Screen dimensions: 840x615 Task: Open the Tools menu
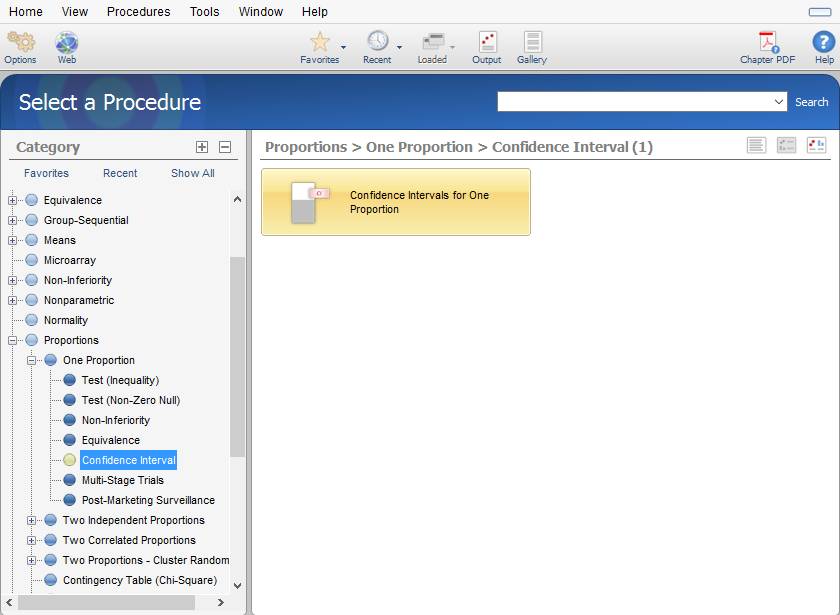[204, 12]
